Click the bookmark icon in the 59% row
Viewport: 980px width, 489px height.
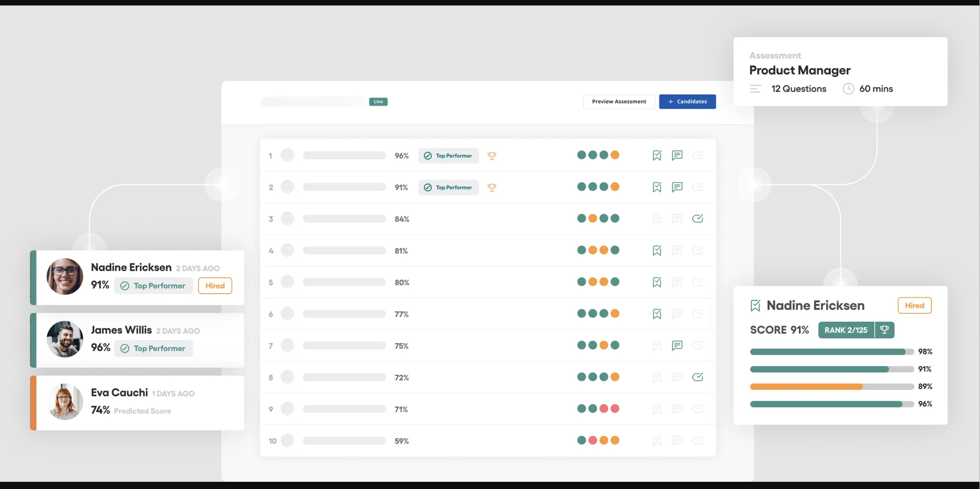(x=657, y=441)
